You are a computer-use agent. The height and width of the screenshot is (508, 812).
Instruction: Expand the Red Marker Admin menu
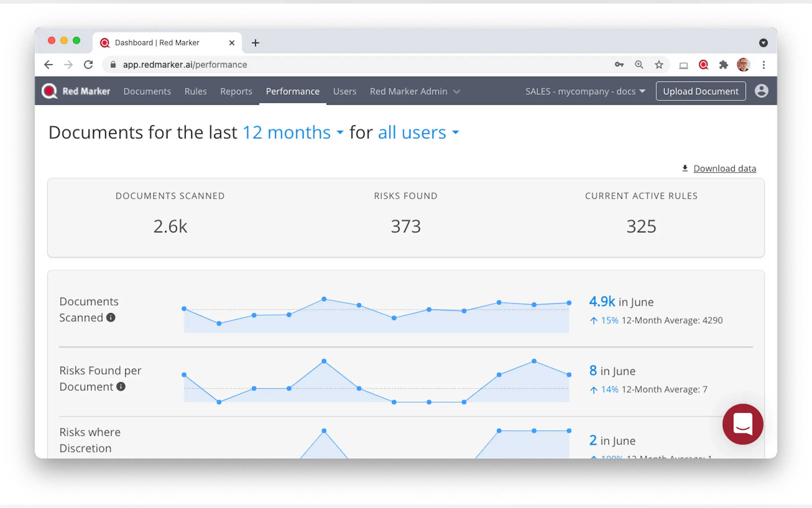(415, 91)
